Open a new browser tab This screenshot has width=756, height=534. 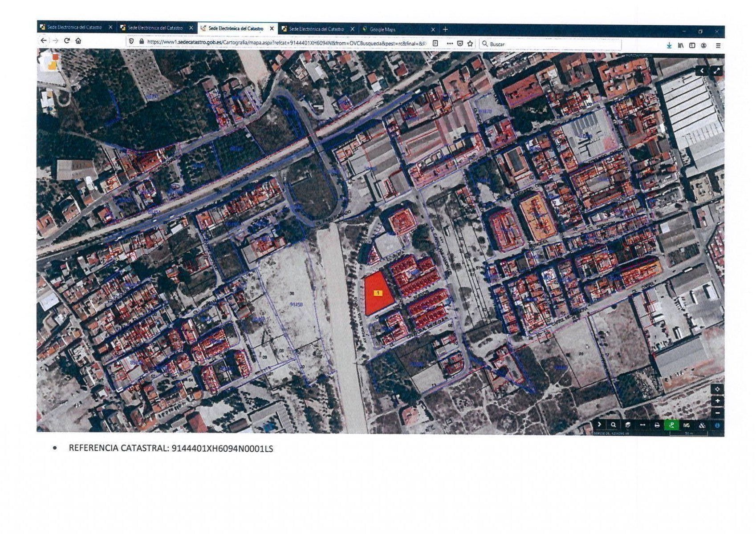445,29
